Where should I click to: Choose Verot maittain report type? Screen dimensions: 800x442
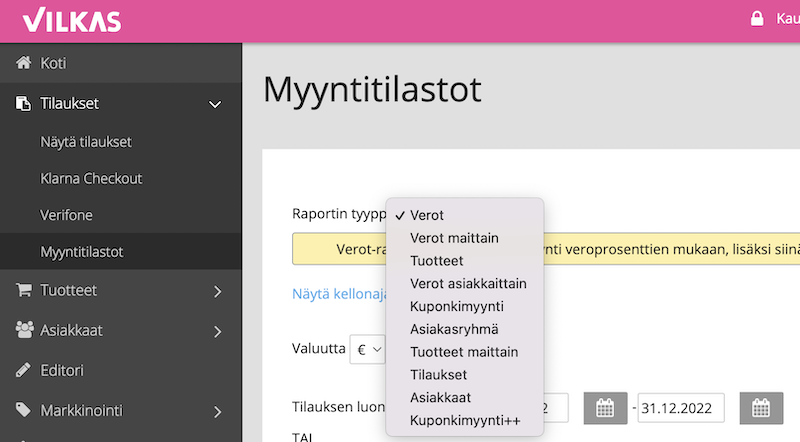pyautogui.click(x=465, y=238)
